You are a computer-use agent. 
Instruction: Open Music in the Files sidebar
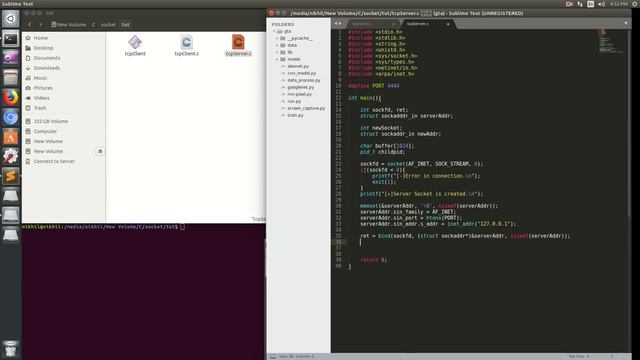(64, 78)
